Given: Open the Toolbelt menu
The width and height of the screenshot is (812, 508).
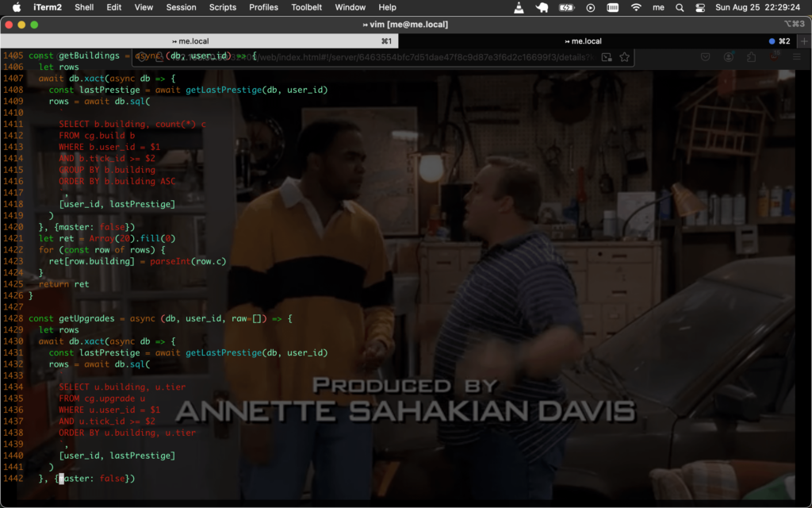Looking at the screenshot, I should [307, 7].
